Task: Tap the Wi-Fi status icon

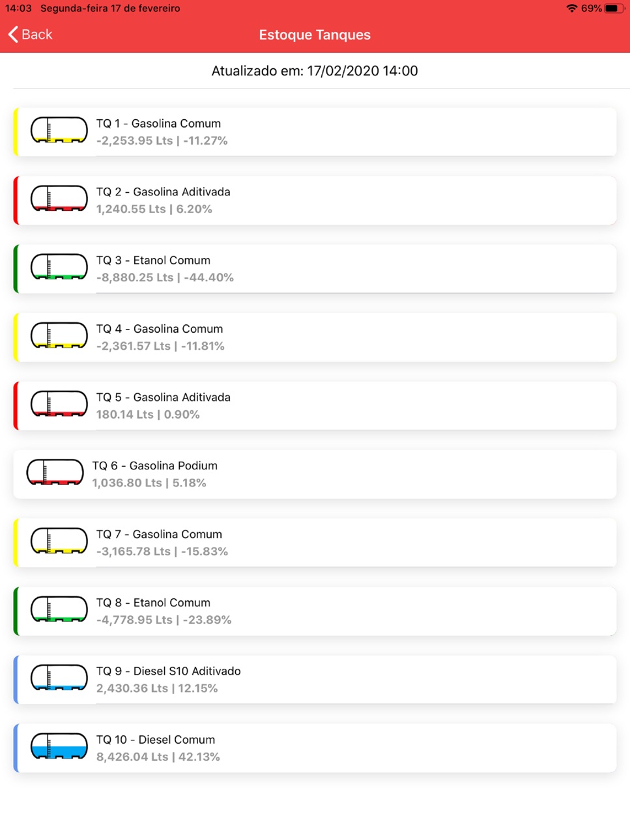Action: coord(571,8)
